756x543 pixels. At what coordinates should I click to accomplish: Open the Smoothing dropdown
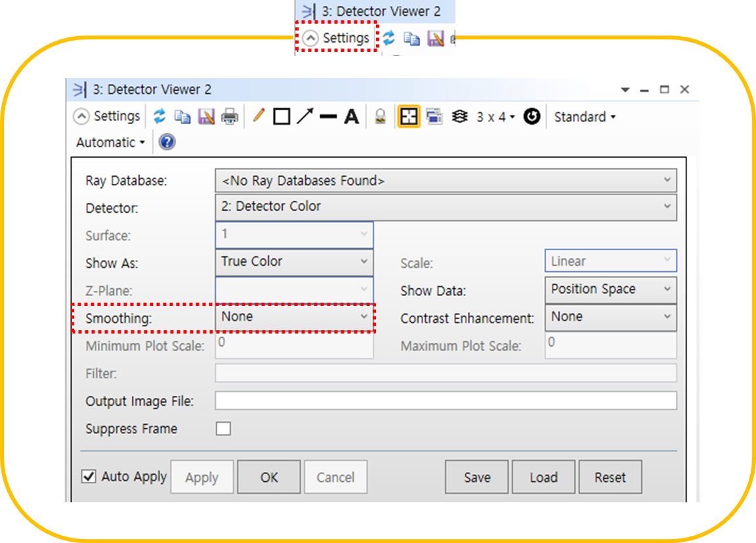294,317
